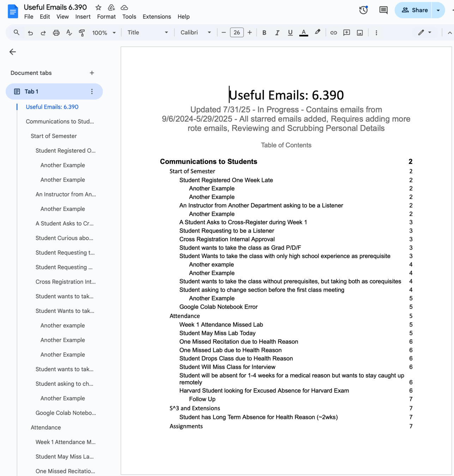Open the View menu
454x476 pixels.
[62, 17]
